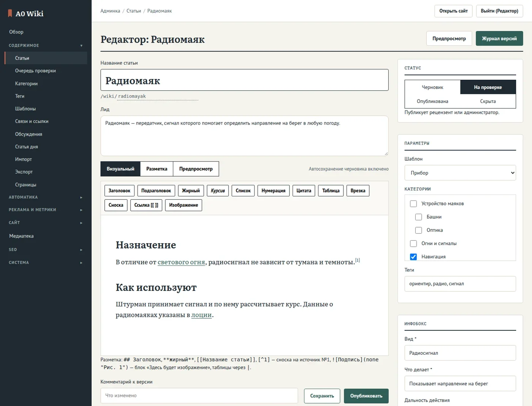Set status to Скрыта
Screen dimensions: 532x406
click(x=488, y=101)
